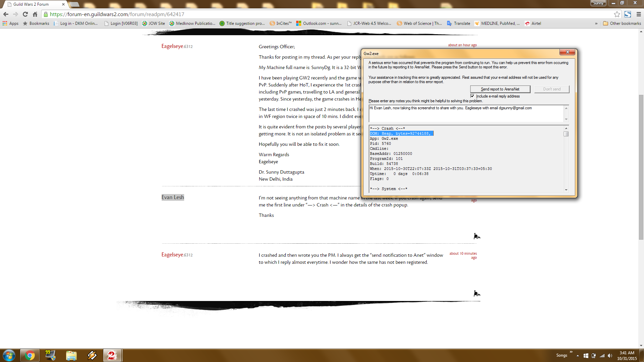
Task: Click Send report to ArenaNet button
Action: 500,89
